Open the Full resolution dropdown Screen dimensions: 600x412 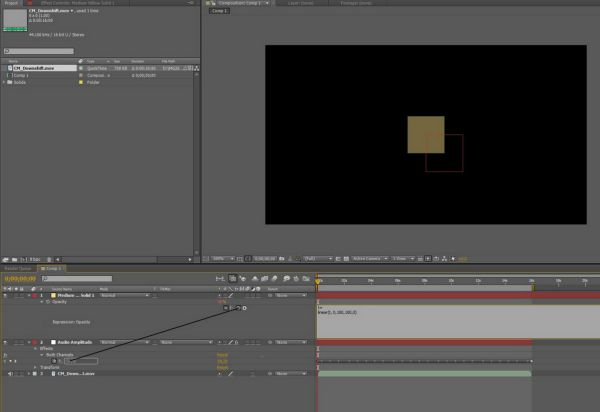coord(318,259)
